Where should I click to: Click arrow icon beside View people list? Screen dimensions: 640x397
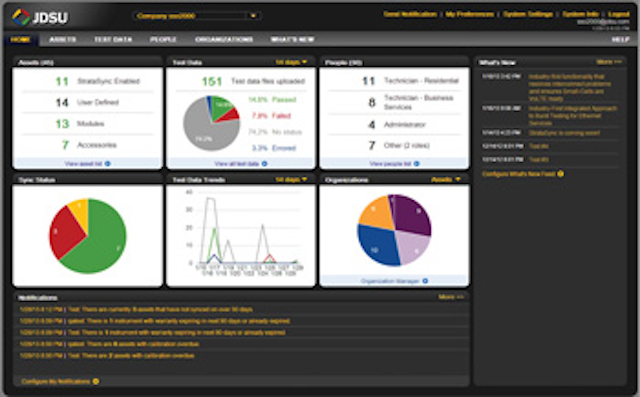[416, 164]
